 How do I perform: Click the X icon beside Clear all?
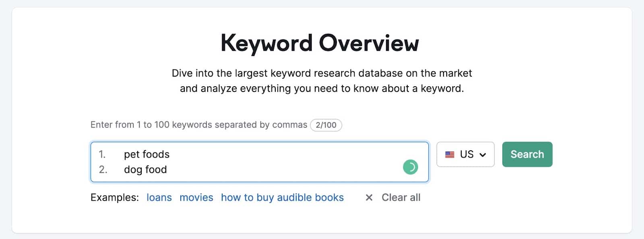(x=369, y=197)
